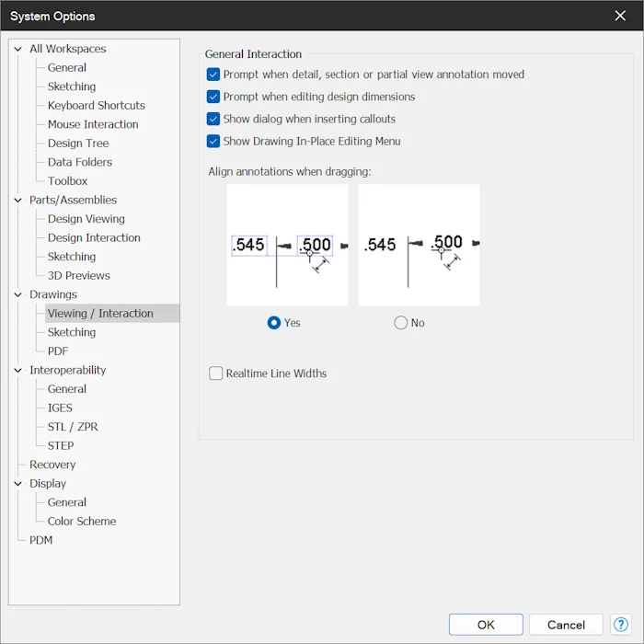Select STL / ZPR settings
Screen dimensions: 644x644
pos(73,426)
